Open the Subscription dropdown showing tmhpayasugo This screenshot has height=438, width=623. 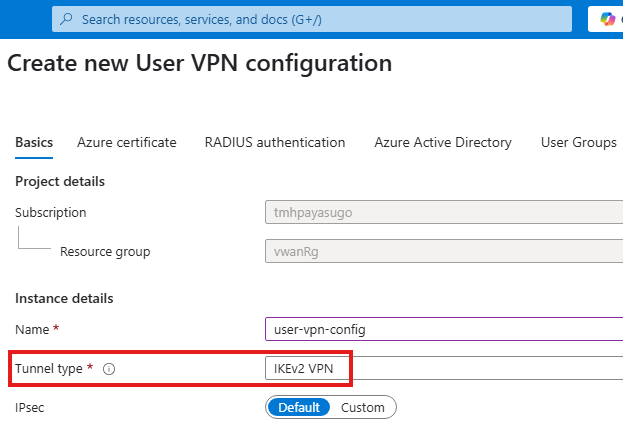click(x=444, y=212)
